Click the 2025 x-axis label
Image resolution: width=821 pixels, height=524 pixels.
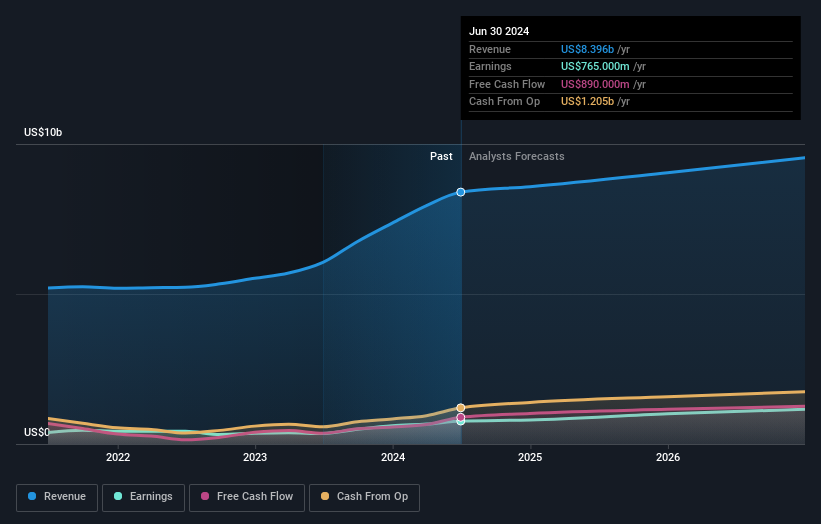click(x=530, y=458)
